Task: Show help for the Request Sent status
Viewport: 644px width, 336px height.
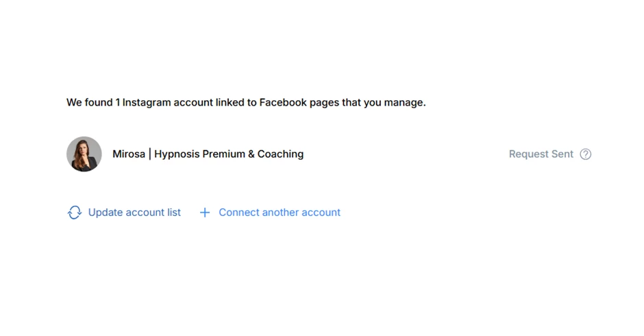Action: (x=585, y=154)
